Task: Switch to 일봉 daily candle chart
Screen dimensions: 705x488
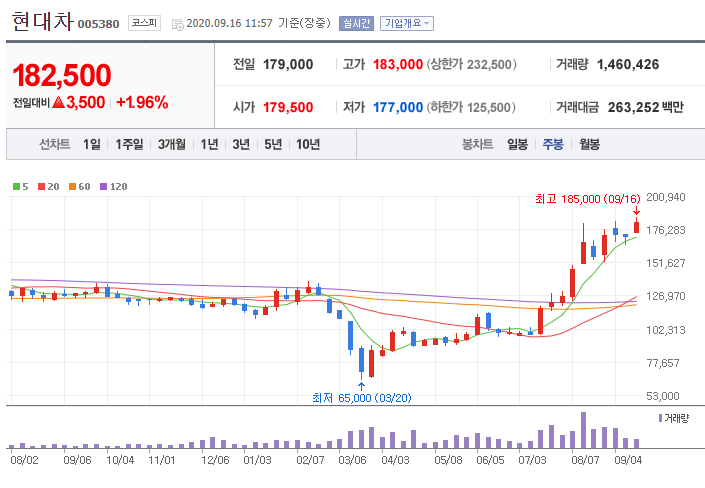Action: pyautogui.click(x=518, y=144)
